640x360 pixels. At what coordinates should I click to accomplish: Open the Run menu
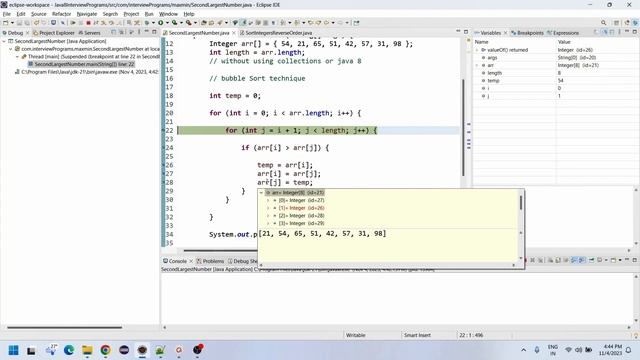tap(149, 14)
